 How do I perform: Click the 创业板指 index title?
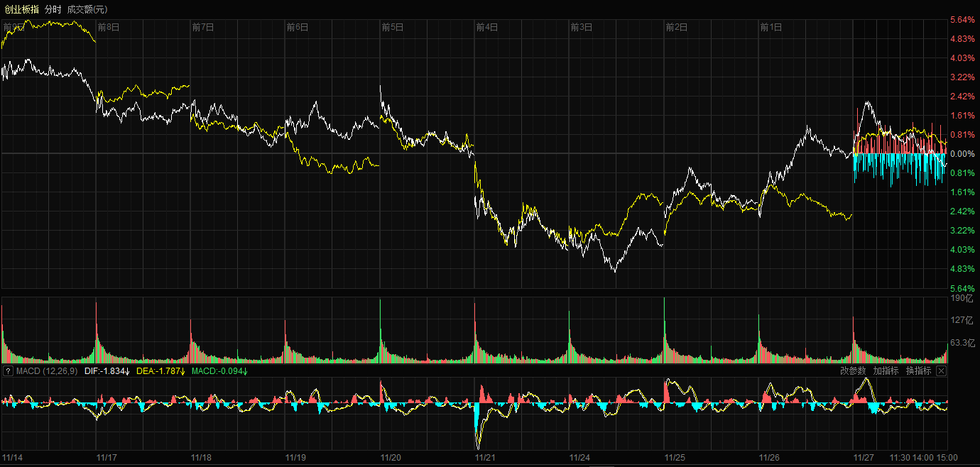21,9
